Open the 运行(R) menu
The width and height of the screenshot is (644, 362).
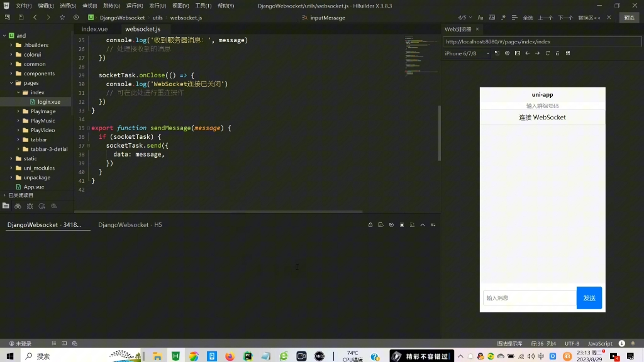135,6
